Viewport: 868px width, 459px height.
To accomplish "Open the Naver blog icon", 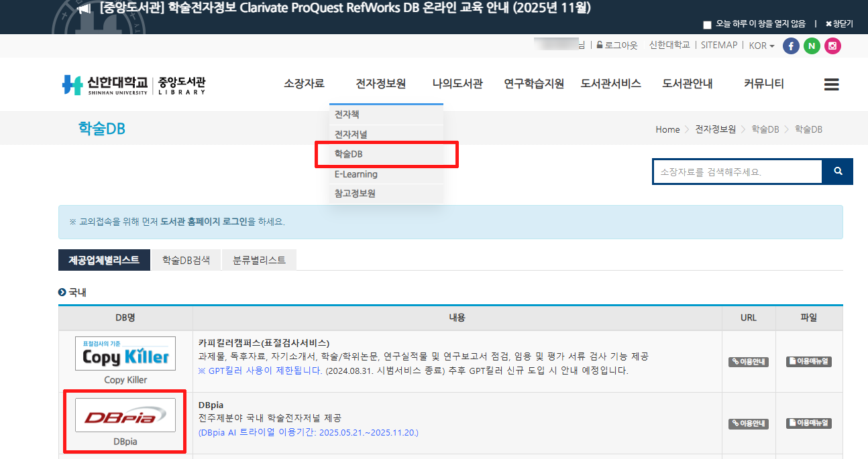I will point(812,46).
